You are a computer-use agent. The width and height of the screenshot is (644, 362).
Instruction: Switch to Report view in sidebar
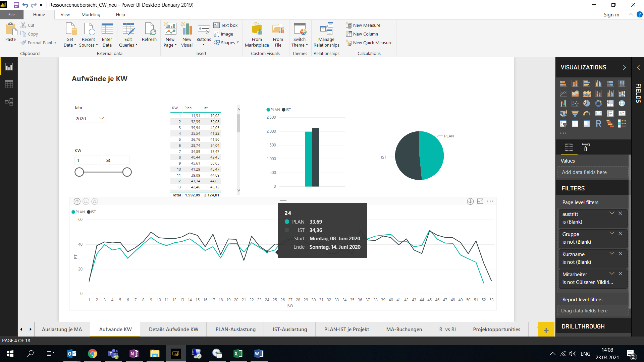[x=9, y=67]
